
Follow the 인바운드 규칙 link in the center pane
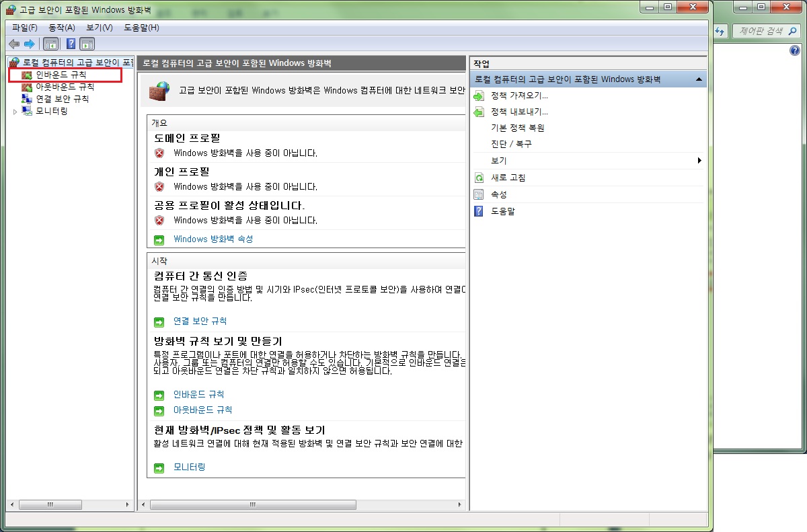(x=198, y=394)
